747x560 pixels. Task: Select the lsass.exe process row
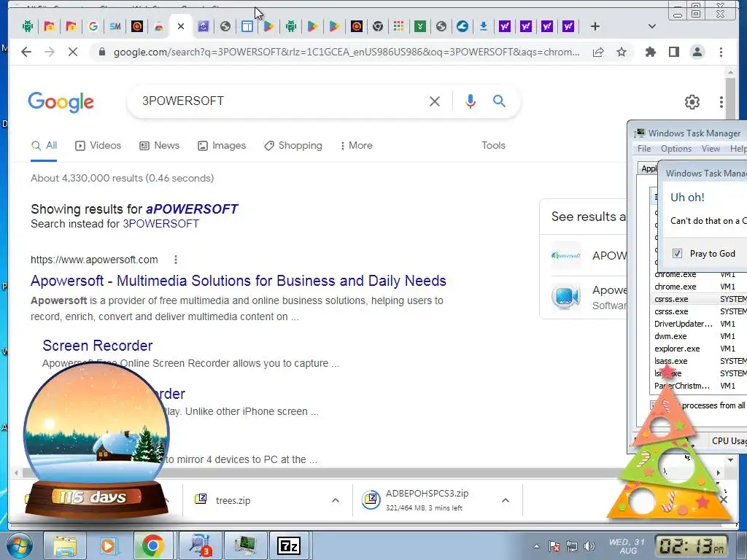click(x=698, y=361)
